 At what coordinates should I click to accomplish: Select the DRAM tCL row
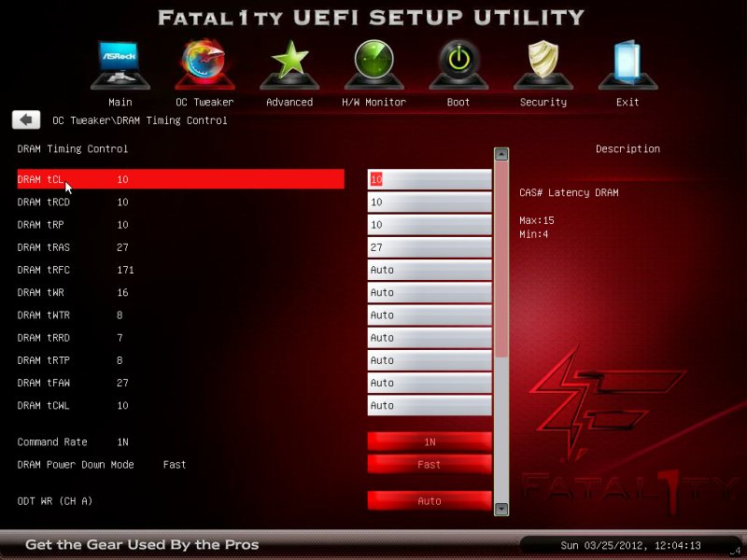click(x=180, y=179)
